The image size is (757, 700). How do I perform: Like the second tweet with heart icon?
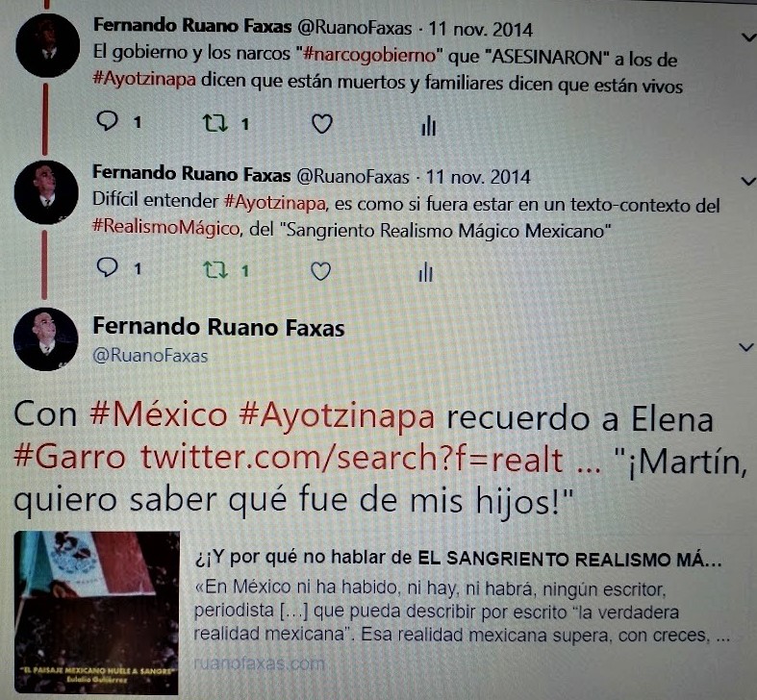[320, 271]
